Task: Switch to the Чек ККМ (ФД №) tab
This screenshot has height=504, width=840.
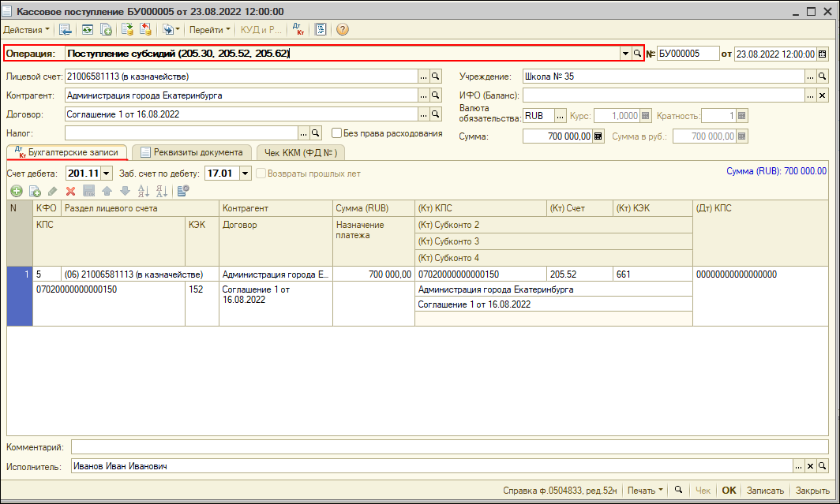Action: click(301, 152)
